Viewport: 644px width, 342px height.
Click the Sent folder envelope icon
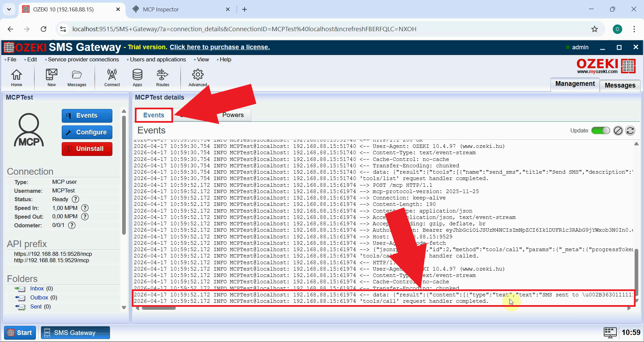click(20, 307)
